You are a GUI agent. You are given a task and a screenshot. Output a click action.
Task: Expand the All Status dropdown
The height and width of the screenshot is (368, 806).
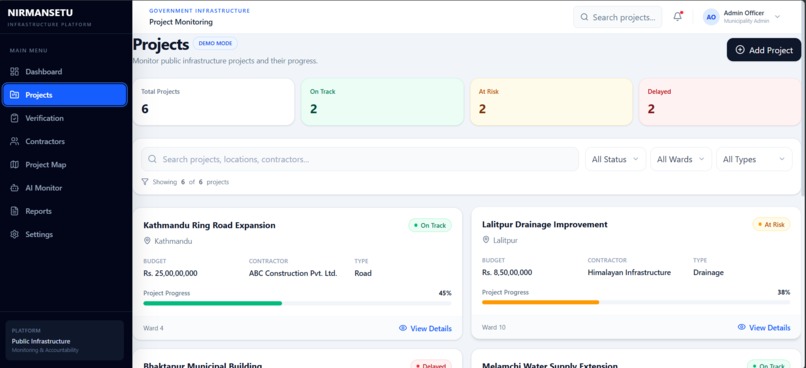[x=615, y=159]
